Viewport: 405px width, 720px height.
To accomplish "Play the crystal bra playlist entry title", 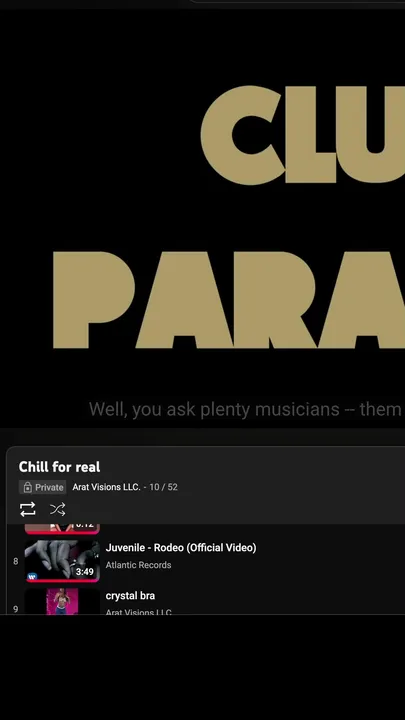I will click(130, 596).
